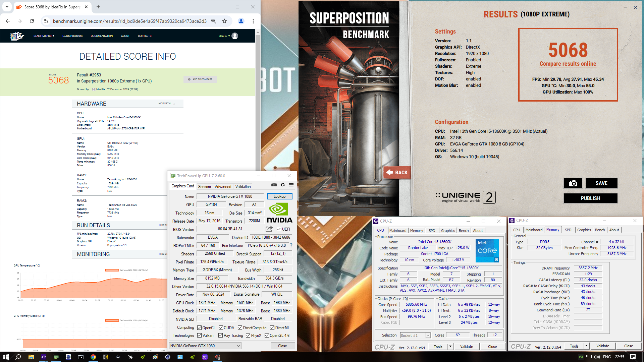Click the Superposition camera screenshot button

point(573,183)
